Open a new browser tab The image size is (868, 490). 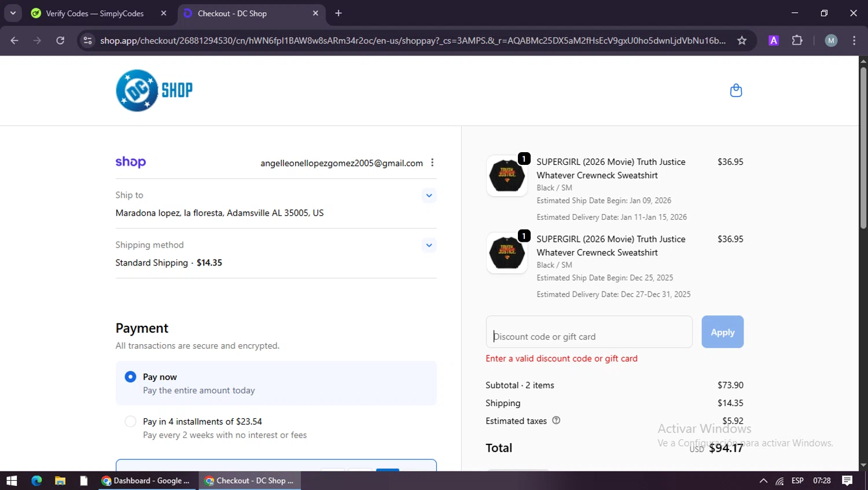(339, 13)
